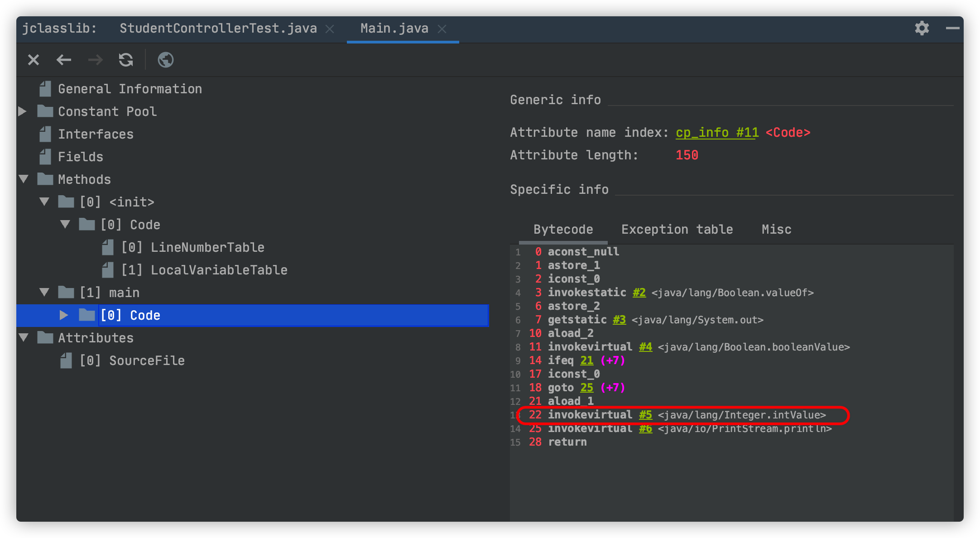Close the StudentControllerTest.java tab
Image resolution: width=980 pixels, height=538 pixels.
[x=330, y=29]
